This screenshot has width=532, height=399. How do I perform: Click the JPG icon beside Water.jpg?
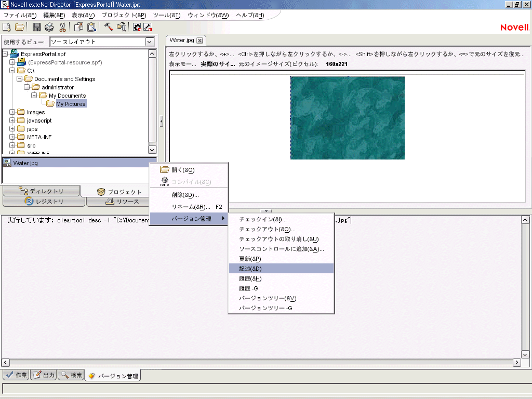[7, 163]
